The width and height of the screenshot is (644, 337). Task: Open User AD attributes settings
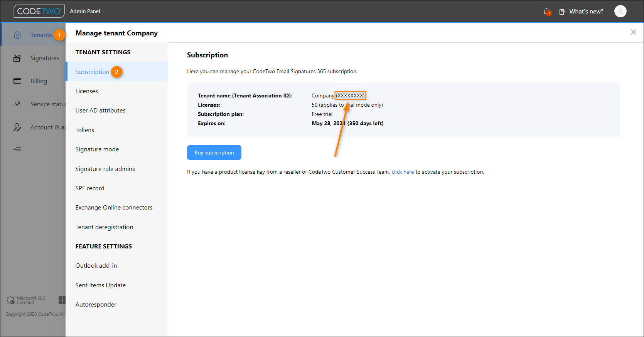pos(116,111)
